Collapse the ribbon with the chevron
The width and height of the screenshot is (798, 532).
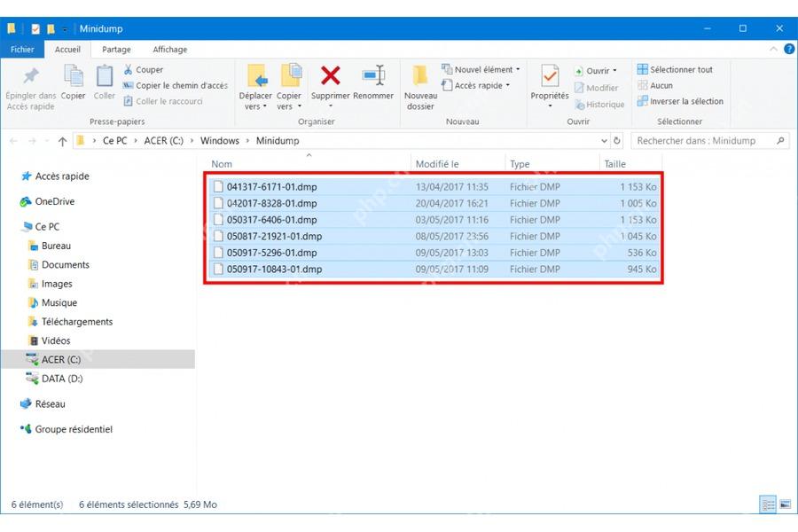pyautogui.click(x=773, y=49)
